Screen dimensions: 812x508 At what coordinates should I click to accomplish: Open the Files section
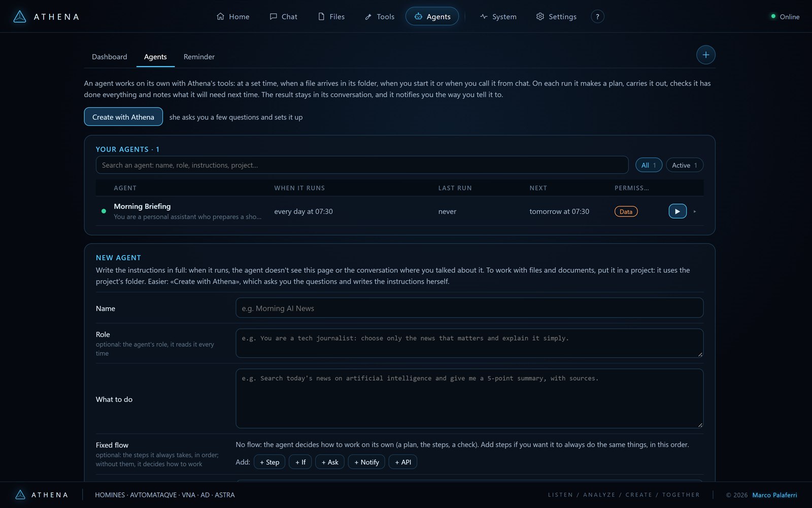tap(331, 17)
